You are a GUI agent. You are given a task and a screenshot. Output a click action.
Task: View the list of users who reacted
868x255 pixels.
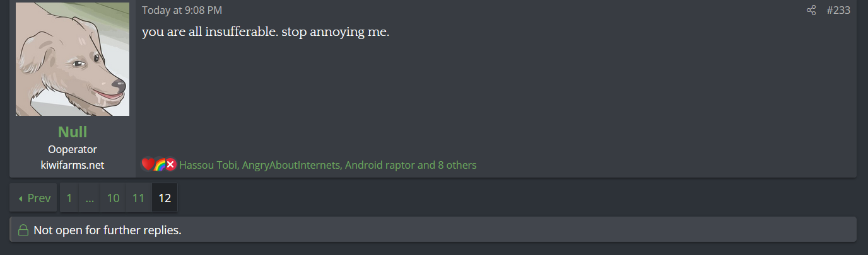pyautogui.click(x=327, y=166)
